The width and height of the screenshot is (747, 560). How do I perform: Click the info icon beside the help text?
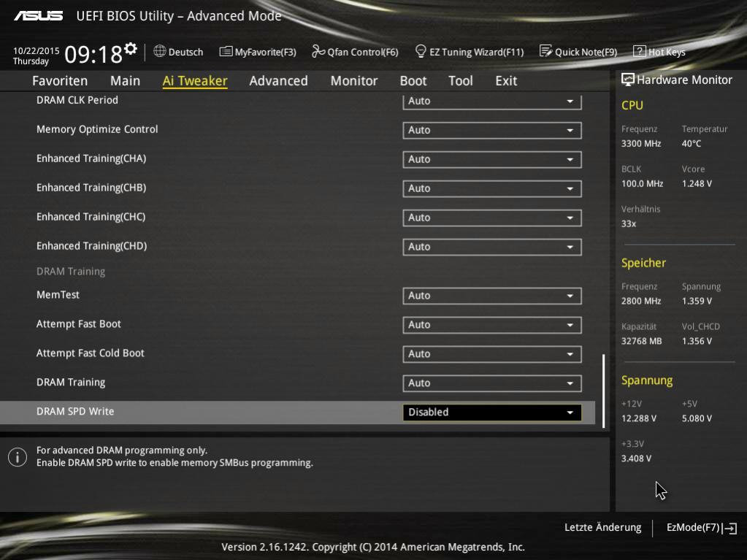tap(18, 457)
